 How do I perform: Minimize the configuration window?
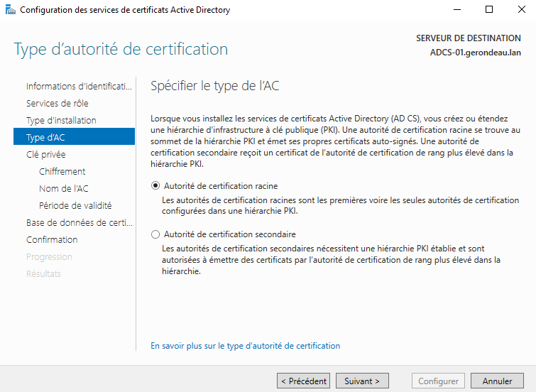[x=456, y=10]
